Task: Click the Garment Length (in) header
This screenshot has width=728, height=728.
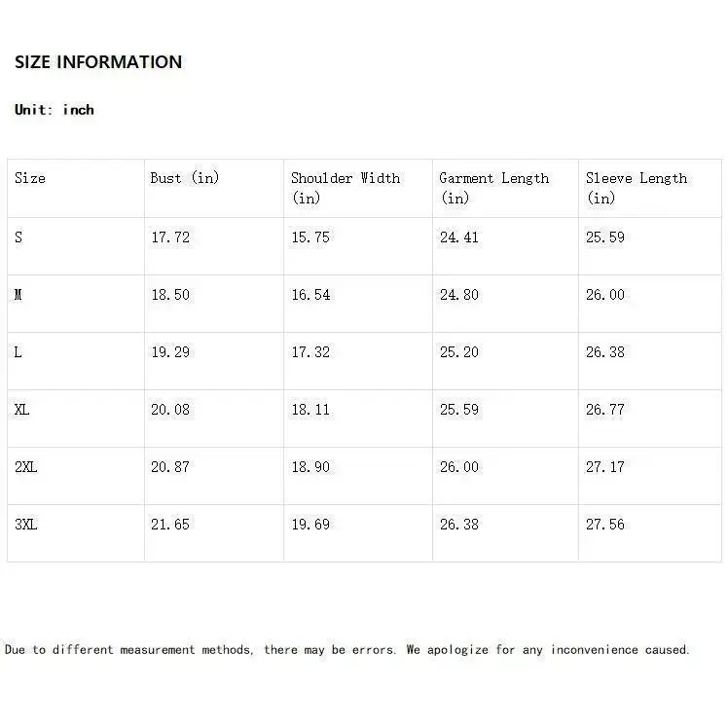Action: click(x=493, y=187)
